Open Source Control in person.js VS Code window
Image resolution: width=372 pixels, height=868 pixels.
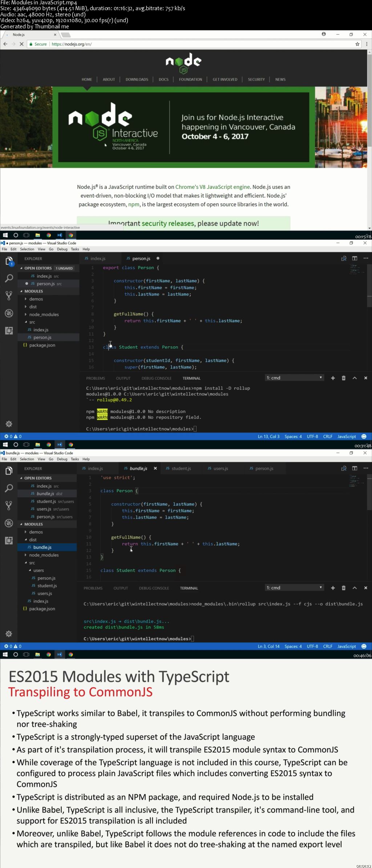point(9,295)
